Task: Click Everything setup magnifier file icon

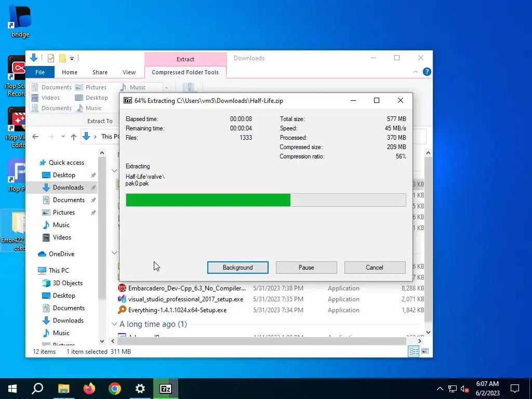Action: coord(122,310)
